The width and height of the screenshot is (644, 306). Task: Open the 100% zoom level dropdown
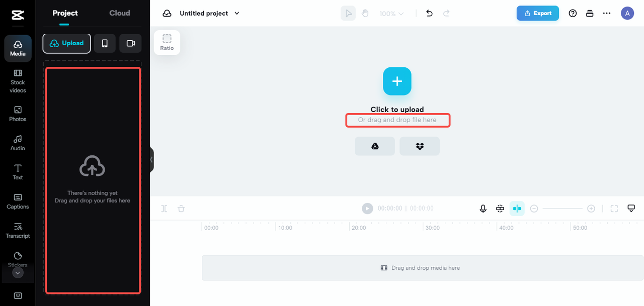(x=392, y=14)
